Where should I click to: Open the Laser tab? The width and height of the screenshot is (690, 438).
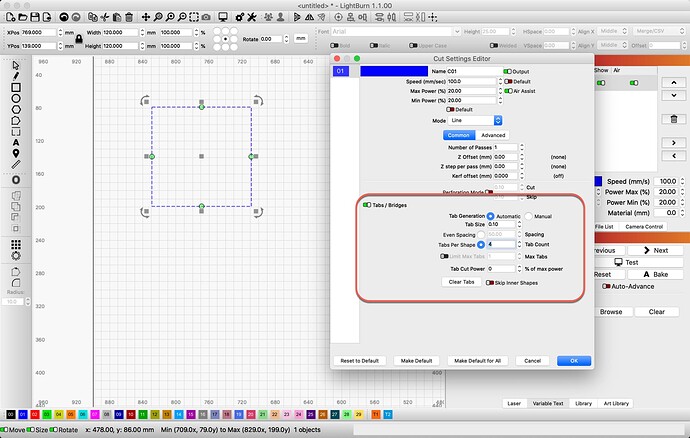514,403
